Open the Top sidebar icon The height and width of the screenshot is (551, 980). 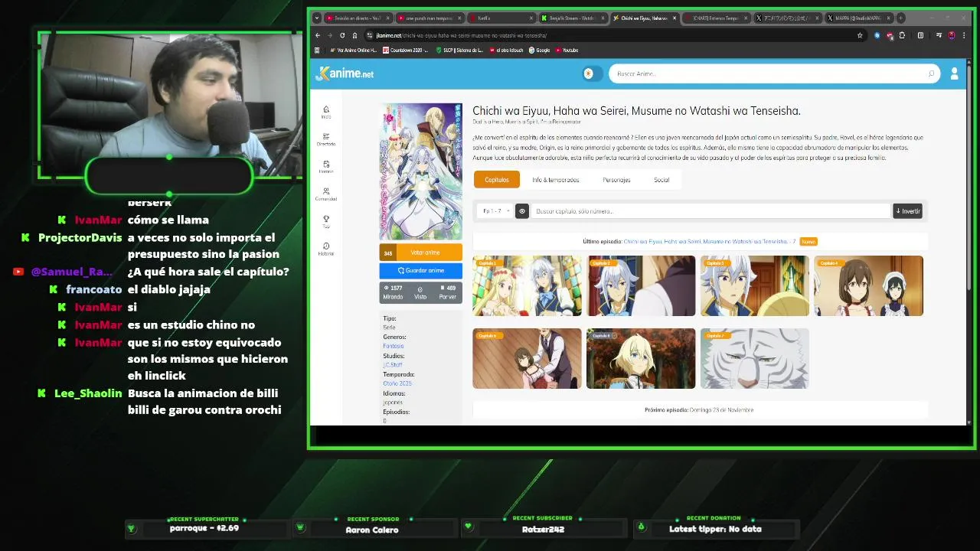coord(326,222)
